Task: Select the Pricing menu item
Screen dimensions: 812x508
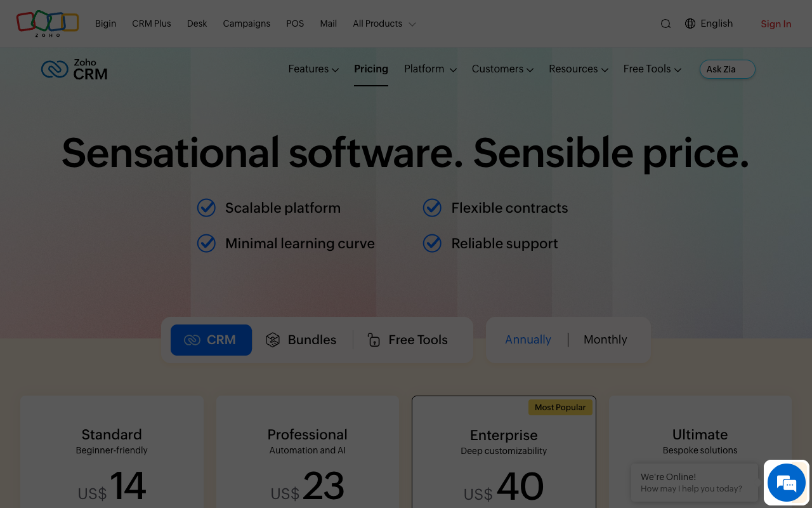Action: pos(371,69)
